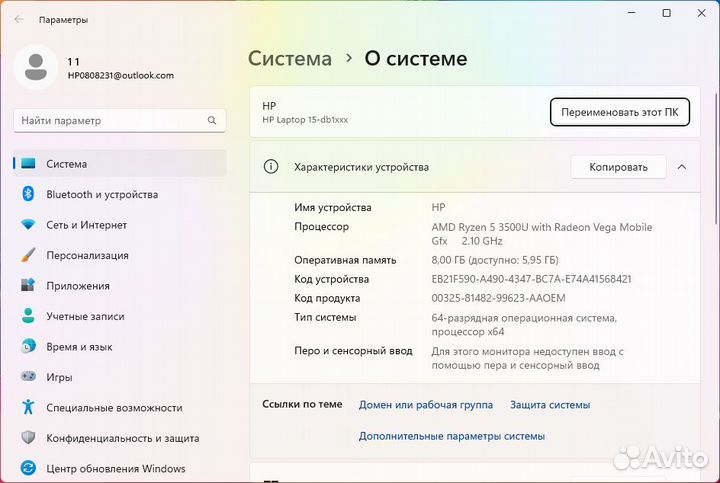Image resolution: width=720 pixels, height=483 pixels.
Task: Click the device ID EB21F590-A490-4347-BC7A-E74A41568421
Action: (x=531, y=279)
